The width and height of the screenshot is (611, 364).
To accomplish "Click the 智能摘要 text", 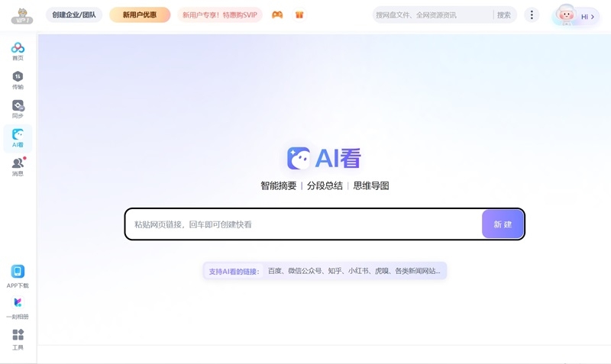I will point(279,185).
